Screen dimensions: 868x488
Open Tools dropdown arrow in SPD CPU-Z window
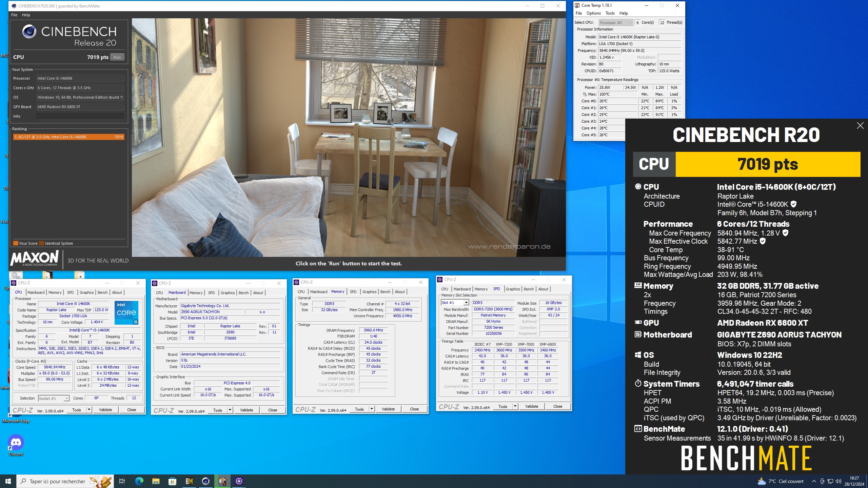point(515,406)
